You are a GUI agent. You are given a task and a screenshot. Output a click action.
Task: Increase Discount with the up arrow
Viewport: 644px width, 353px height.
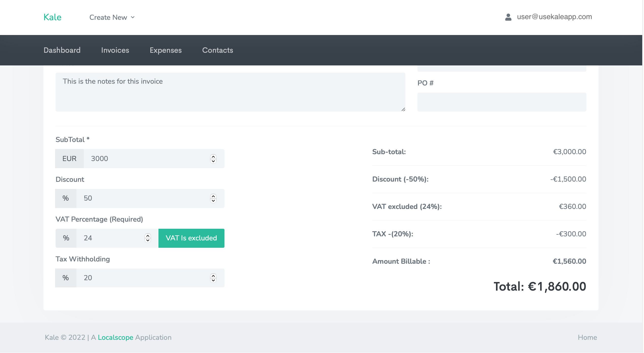click(x=213, y=196)
